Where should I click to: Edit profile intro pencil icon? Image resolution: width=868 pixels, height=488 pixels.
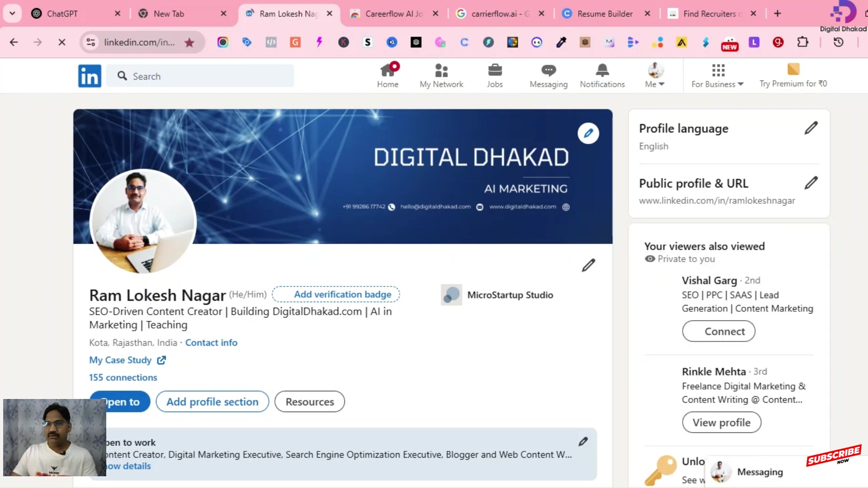[x=588, y=265]
